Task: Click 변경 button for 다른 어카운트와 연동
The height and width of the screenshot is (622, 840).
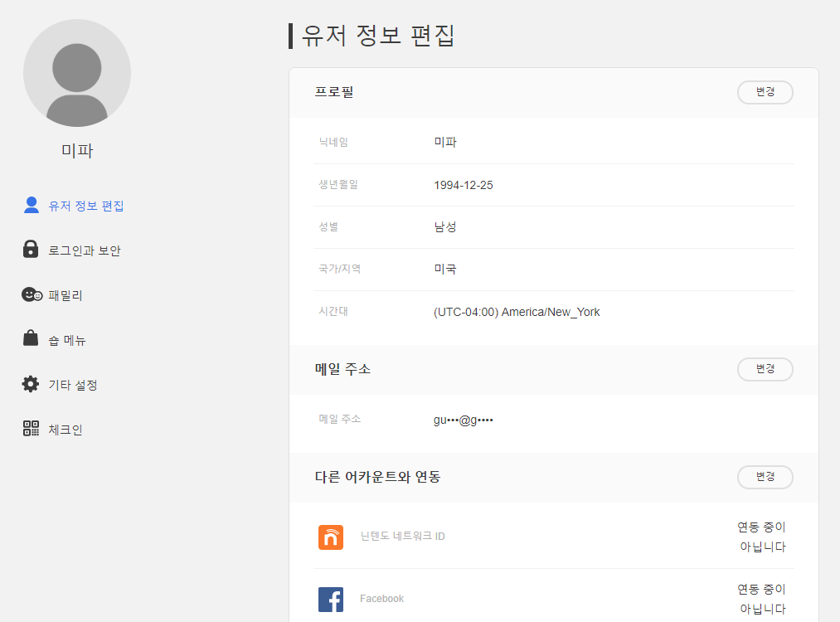Action: 765,477
